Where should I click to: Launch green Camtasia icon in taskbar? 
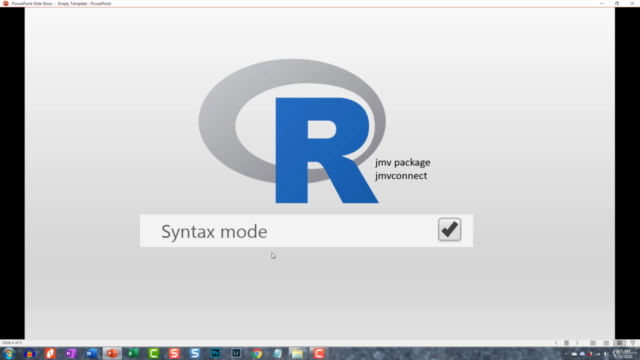(154, 353)
